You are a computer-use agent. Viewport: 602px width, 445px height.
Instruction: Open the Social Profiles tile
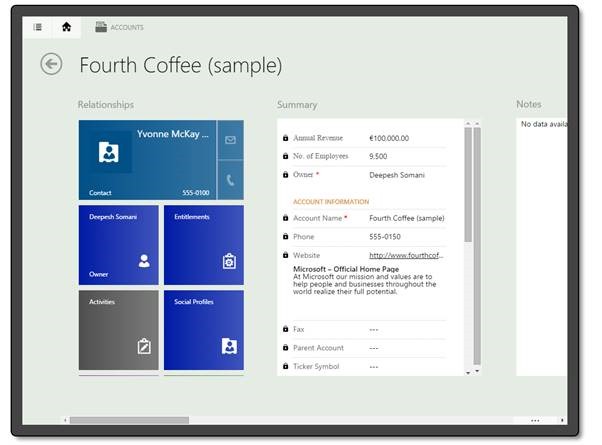click(203, 330)
